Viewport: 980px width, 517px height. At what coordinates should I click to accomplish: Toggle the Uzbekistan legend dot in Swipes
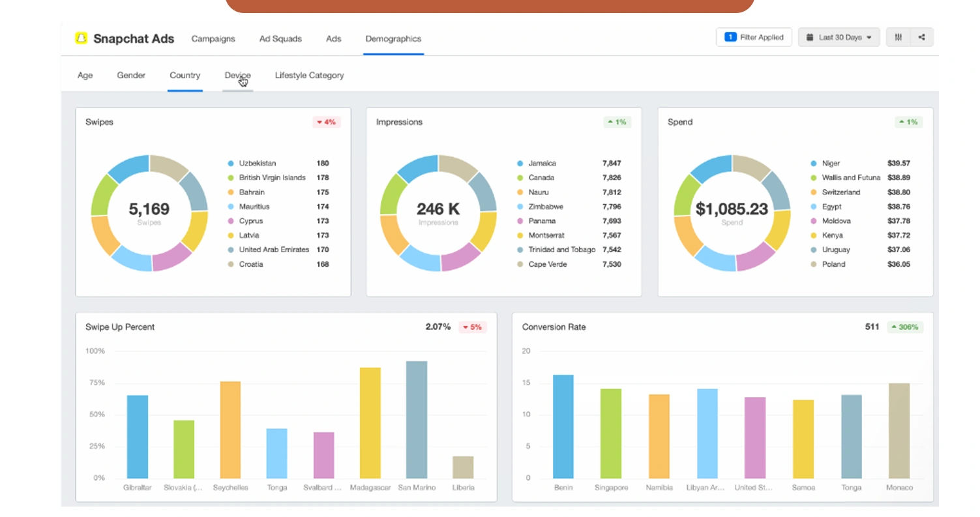(x=230, y=163)
